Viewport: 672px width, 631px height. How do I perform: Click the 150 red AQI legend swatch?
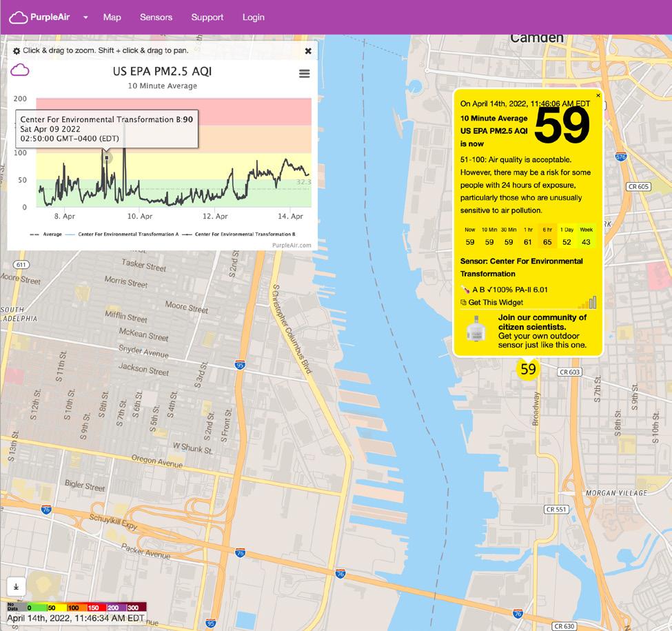point(96,608)
